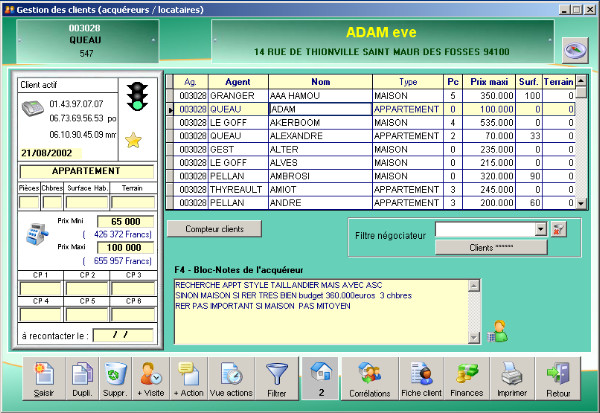Open Vue actions

[x=231, y=379]
